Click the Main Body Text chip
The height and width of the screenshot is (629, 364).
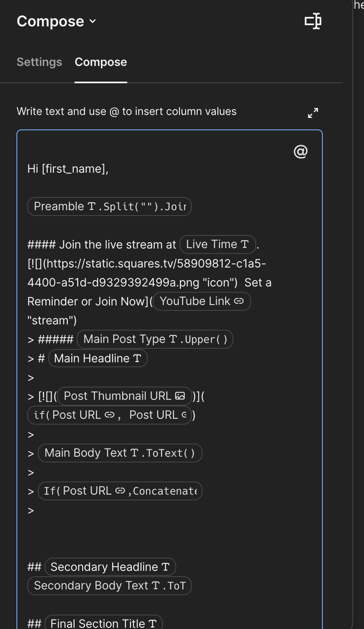pos(120,453)
